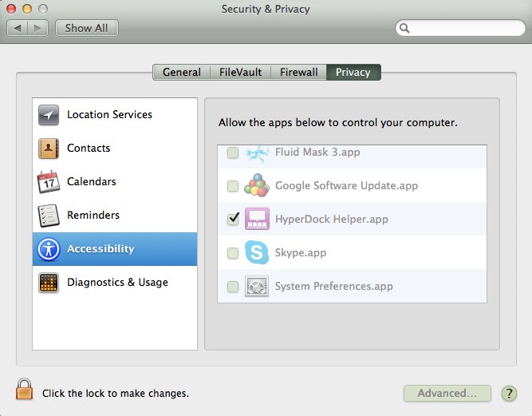Viewport: 532px width, 416px height.
Task: Click the Reminders checklist icon
Action: (49, 216)
